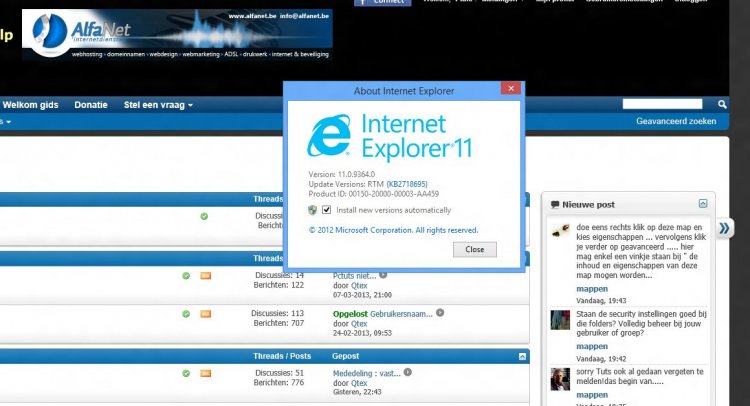Open the Stel een vraag dropdown
The height and width of the screenshot is (406, 750).
pos(158,104)
